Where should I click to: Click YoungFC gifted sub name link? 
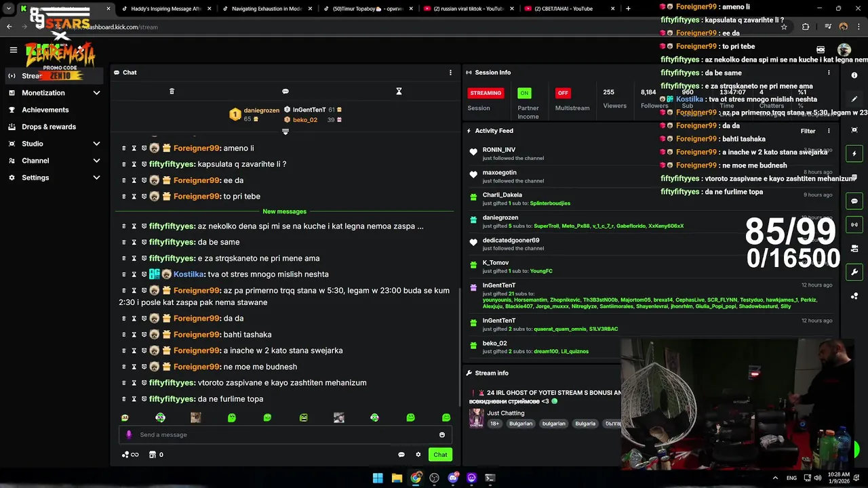click(541, 271)
